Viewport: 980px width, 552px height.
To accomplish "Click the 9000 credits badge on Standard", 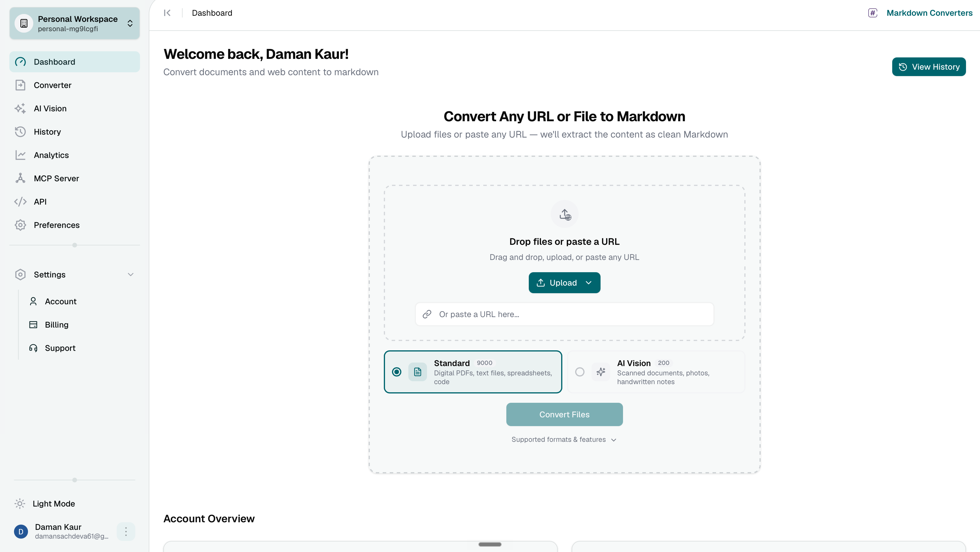I will tap(484, 363).
